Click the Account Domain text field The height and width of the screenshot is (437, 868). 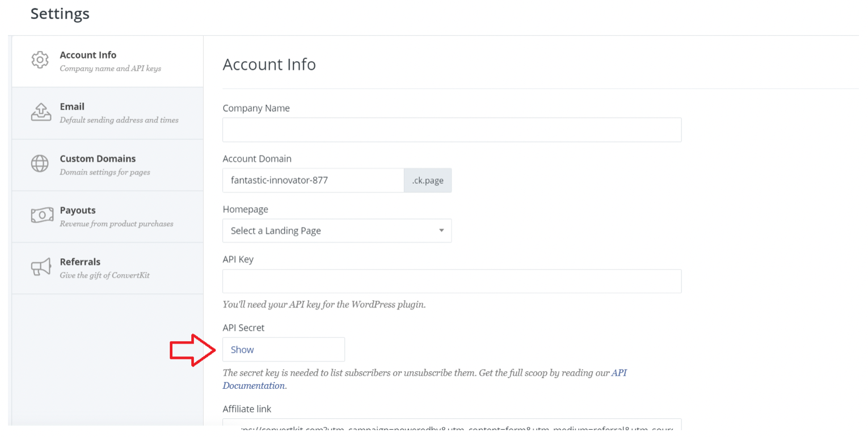click(x=313, y=180)
